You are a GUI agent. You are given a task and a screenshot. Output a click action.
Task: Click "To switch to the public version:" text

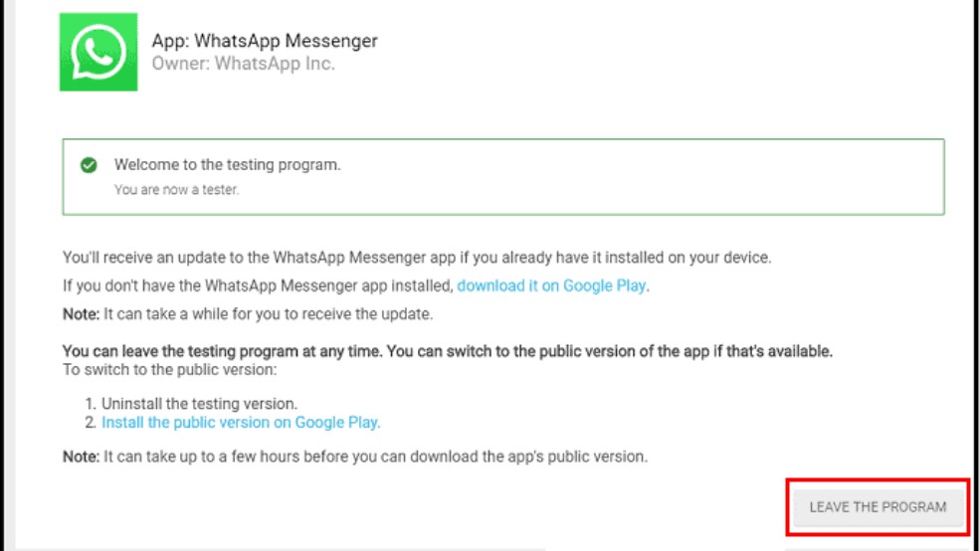point(169,370)
